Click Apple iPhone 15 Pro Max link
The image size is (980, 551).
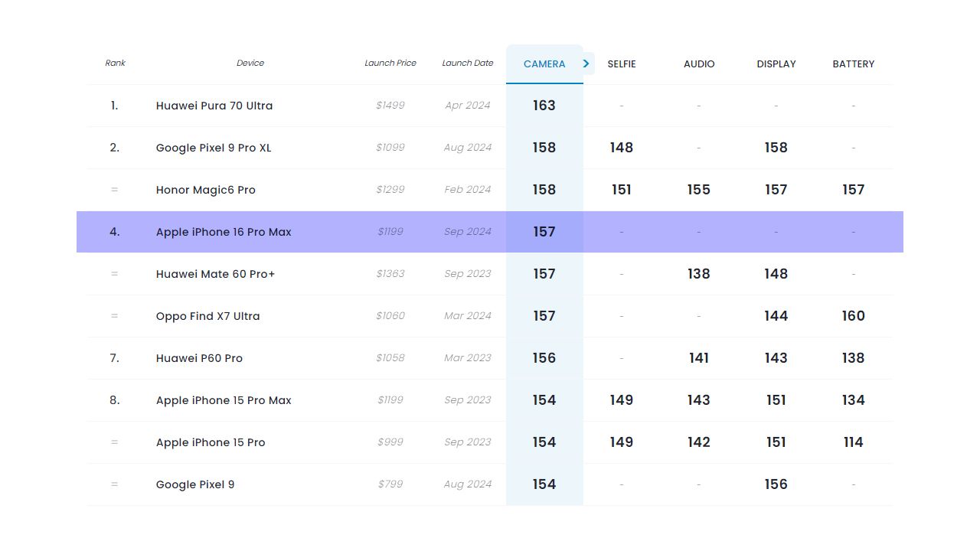[223, 400]
